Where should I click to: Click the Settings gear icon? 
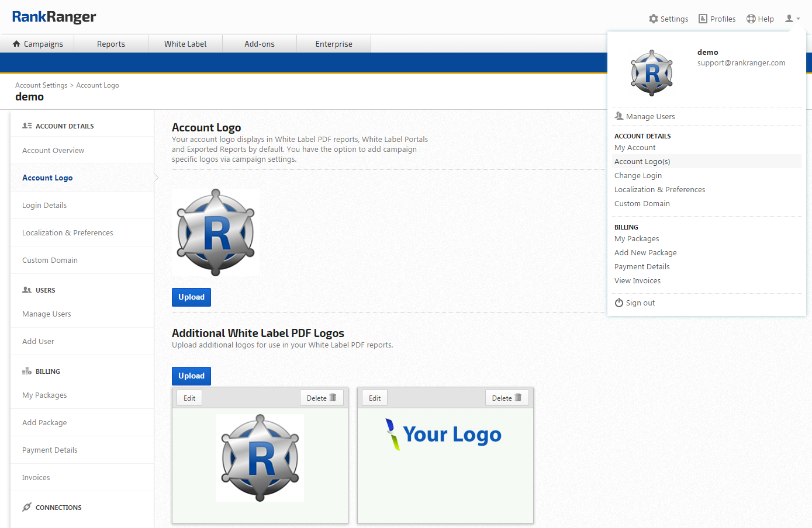coord(653,19)
